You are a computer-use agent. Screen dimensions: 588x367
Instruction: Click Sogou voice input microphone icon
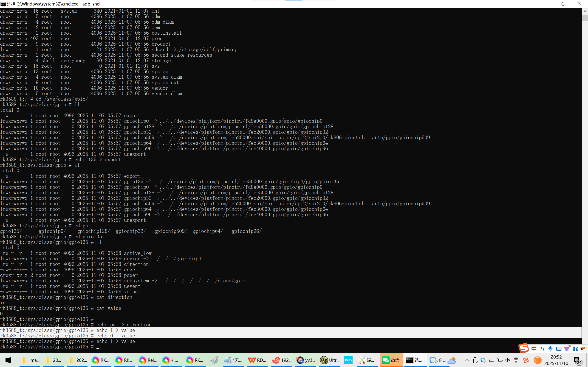(x=550, y=349)
